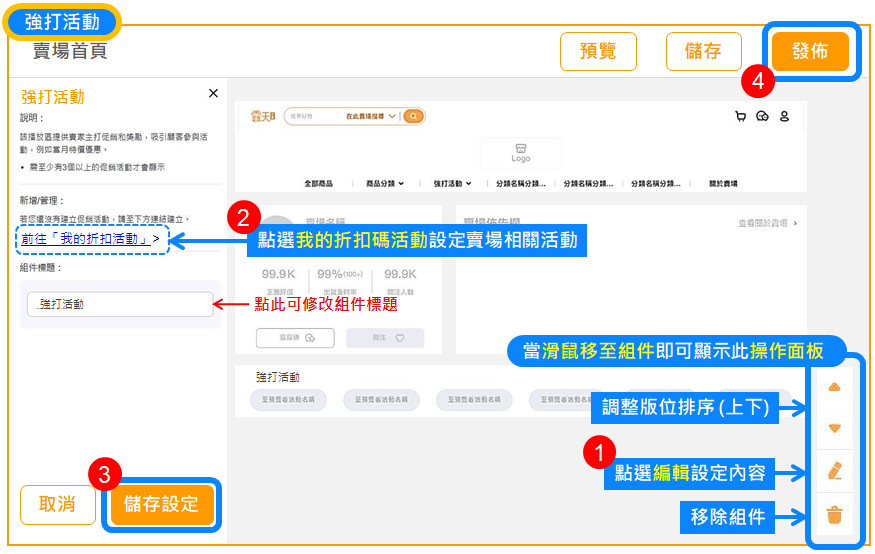The image size is (875, 554).
Task: Click the 儲存 save button
Action: click(703, 52)
